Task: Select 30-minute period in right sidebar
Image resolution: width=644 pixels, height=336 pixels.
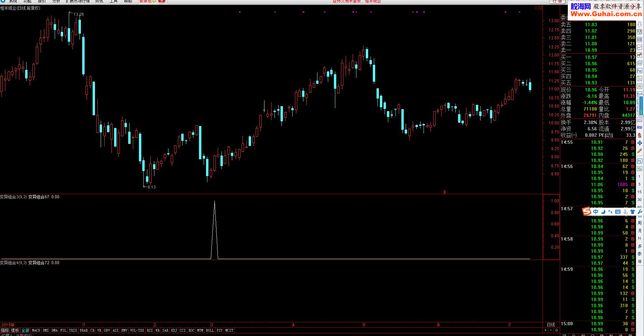Action: [639, 200]
